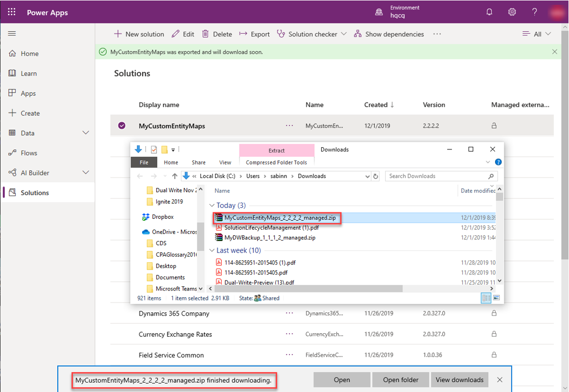Create a New solution
The height and width of the screenshot is (392, 569).
pos(139,34)
